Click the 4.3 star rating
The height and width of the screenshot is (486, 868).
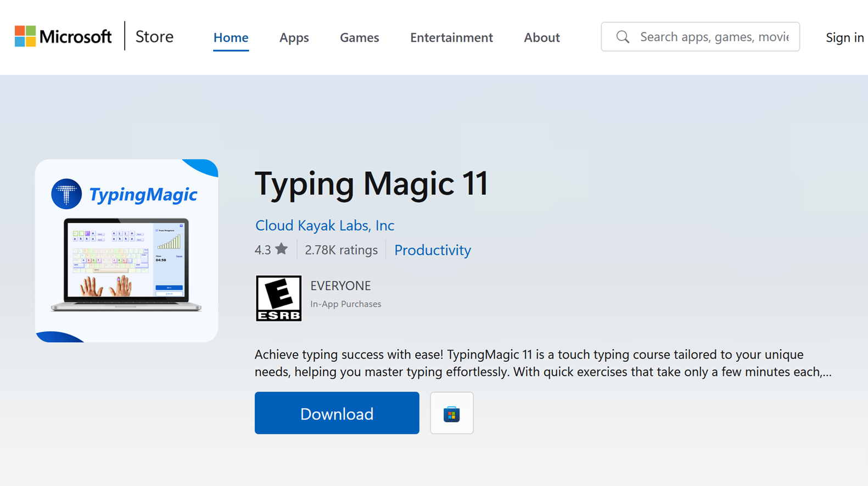pos(271,249)
